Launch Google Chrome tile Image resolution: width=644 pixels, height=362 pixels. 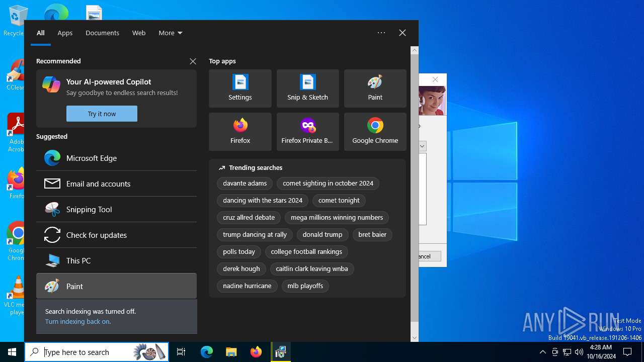pos(375,132)
